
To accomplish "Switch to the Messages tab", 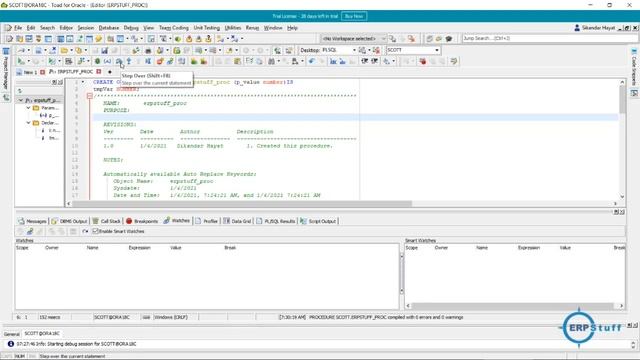I will pyautogui.click(x=32, y=221).
